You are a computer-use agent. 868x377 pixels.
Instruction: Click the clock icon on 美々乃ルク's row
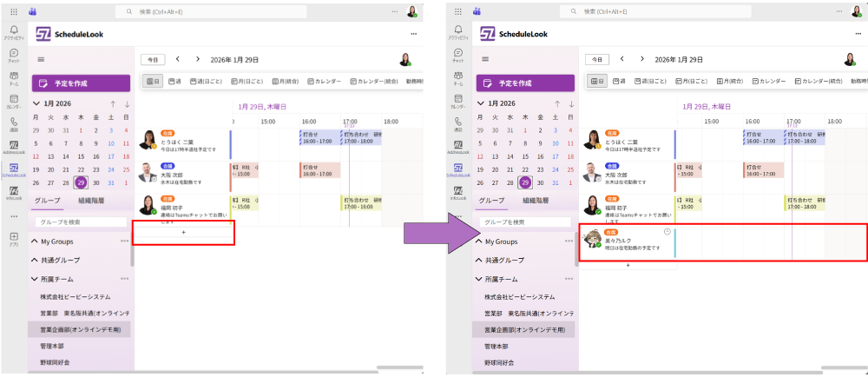click(667, 232)
